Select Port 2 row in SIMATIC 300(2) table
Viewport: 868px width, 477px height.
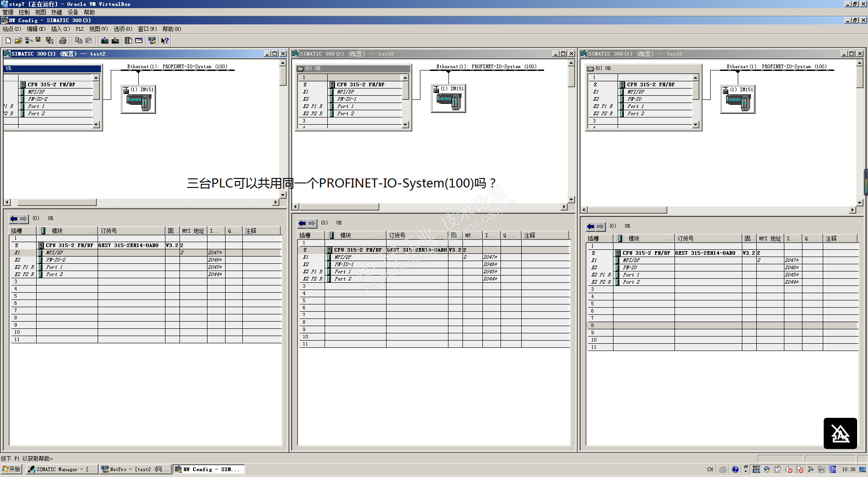point(434,279)
